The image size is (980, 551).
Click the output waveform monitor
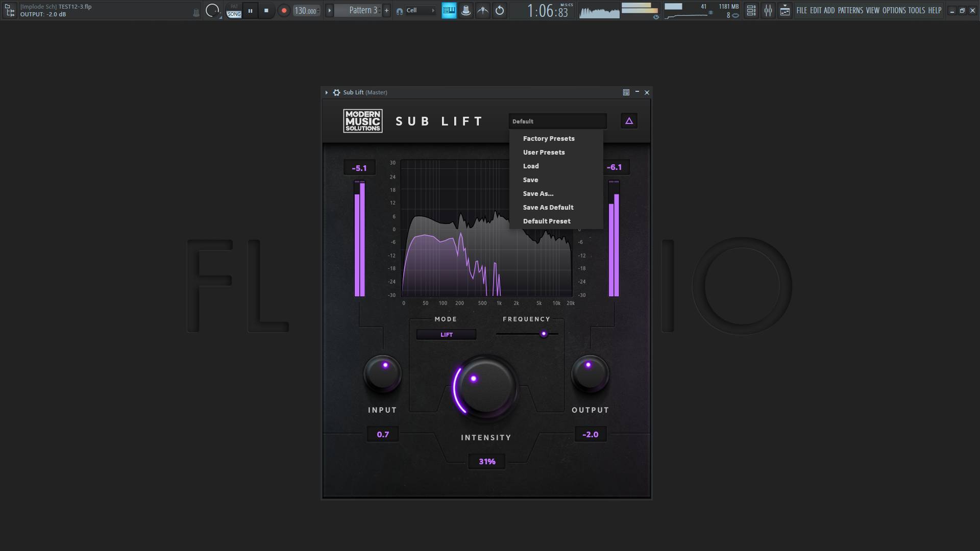tap(599, 11)
